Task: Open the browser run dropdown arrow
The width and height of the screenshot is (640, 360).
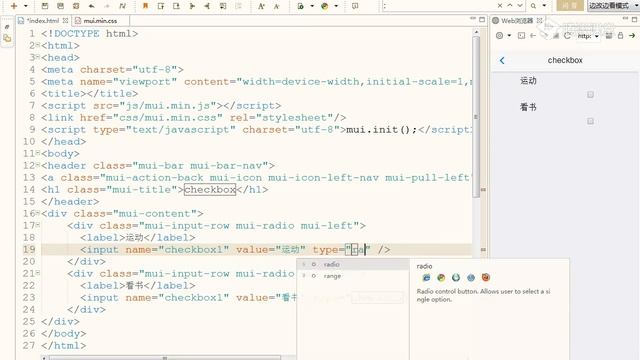Action: click(336, 6)
